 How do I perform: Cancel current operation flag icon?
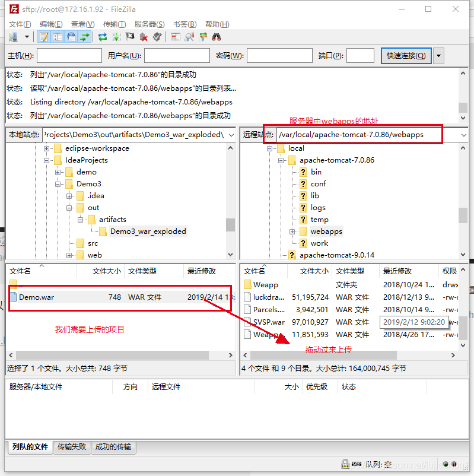point(130,37)
